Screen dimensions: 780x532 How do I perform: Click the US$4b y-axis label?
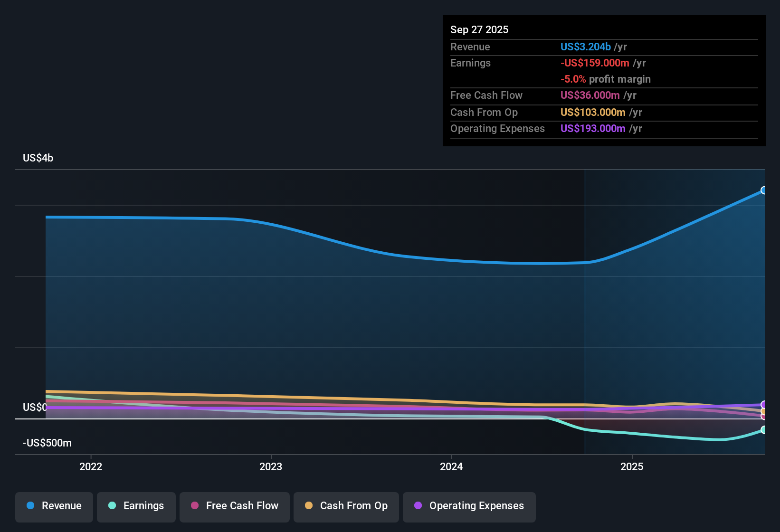pos(37,158)
